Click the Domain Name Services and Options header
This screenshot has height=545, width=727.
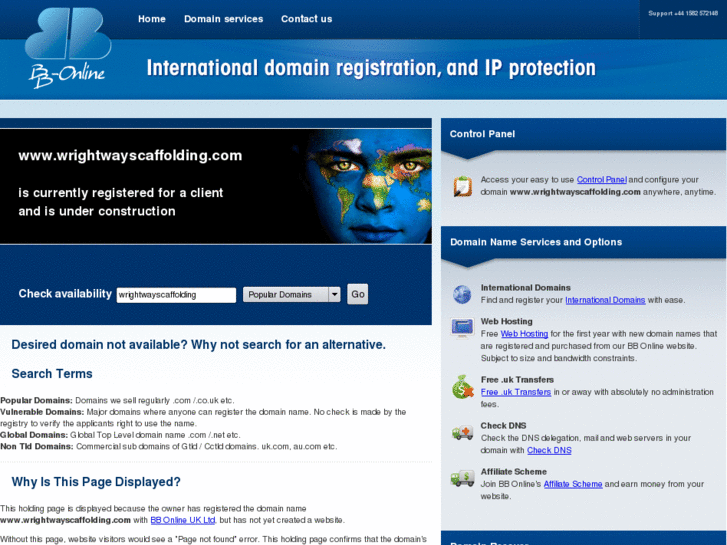tap(583, 242)
